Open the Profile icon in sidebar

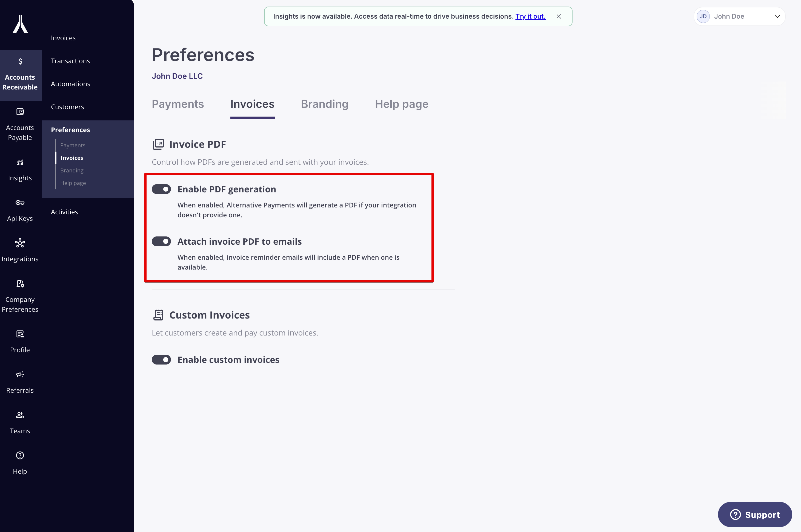20,334
